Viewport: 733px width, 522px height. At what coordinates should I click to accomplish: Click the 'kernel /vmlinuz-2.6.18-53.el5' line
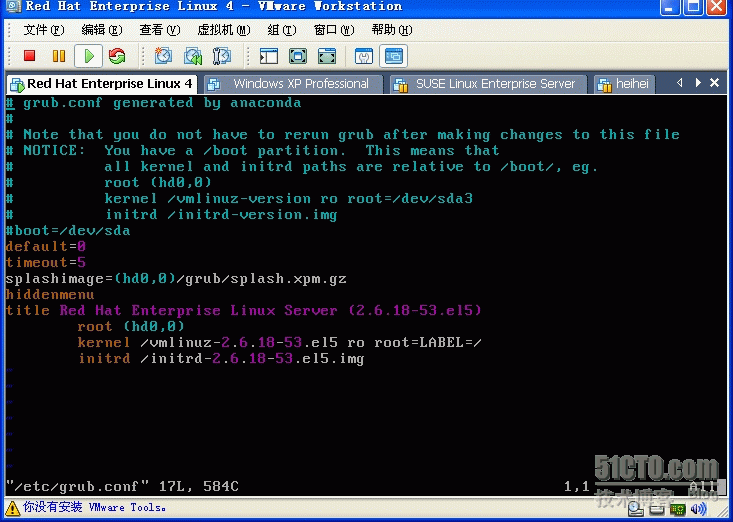click(x=279, y=343)
